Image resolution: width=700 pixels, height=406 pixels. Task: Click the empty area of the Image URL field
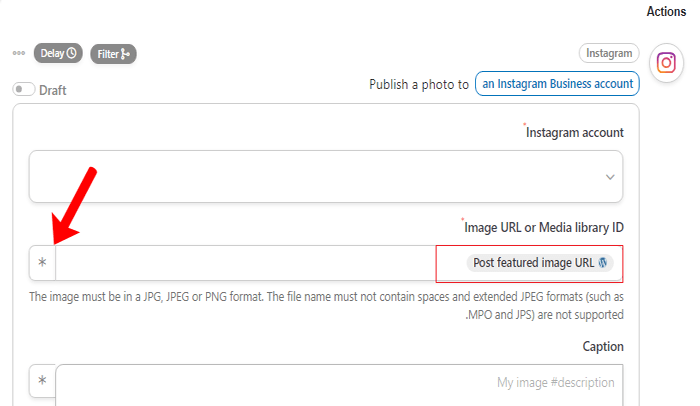245,263
